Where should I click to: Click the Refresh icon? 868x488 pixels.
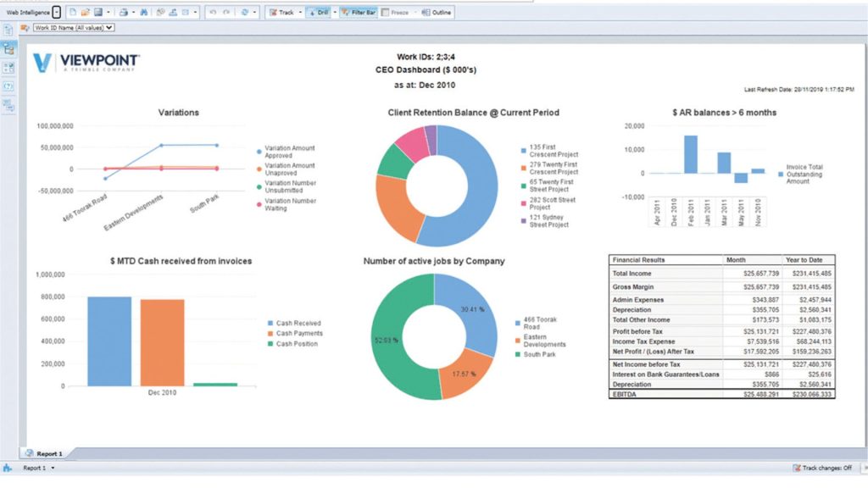pos(245,12)
